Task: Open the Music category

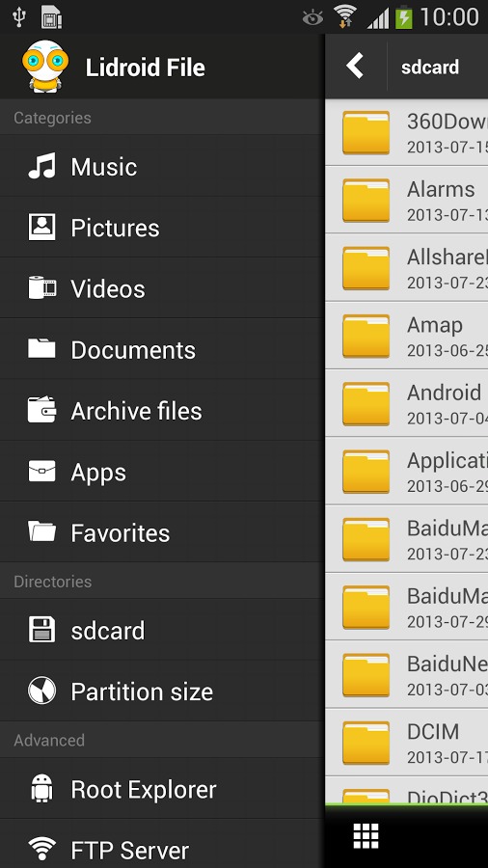Action: 162,166
